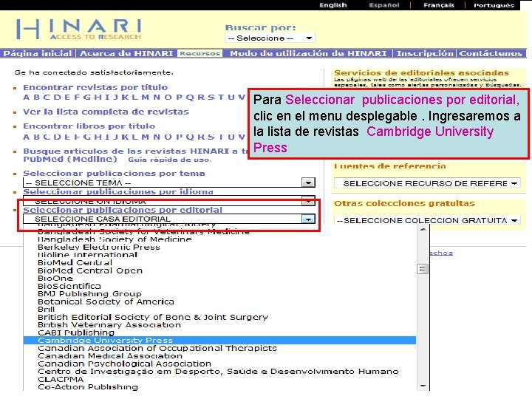Switch language to Français
This screenshot has width=532, height=399.
(438, 5)
